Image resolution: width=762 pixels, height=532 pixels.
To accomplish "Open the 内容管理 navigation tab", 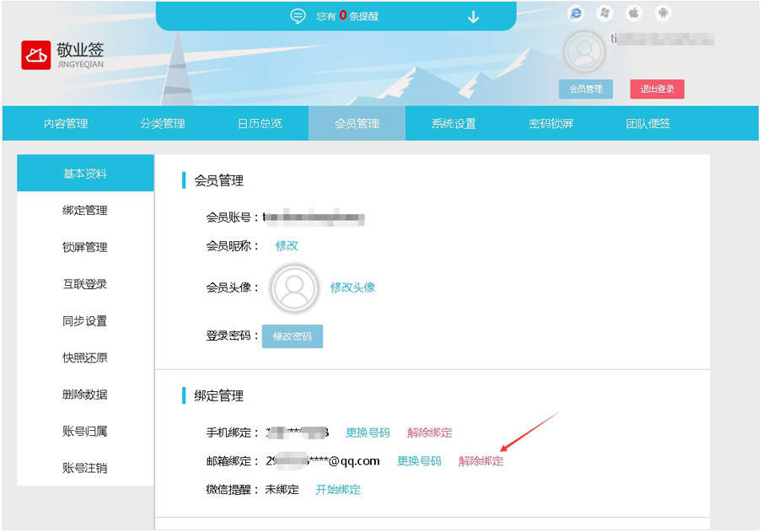I will point(66,124).
